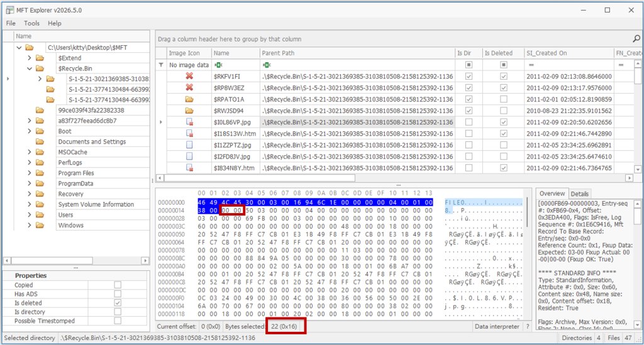This screenshot has height=345, width=644.
Task: Toggle Is Deleted checkbox for $RP8W3EZ
Action: (504, 88)
